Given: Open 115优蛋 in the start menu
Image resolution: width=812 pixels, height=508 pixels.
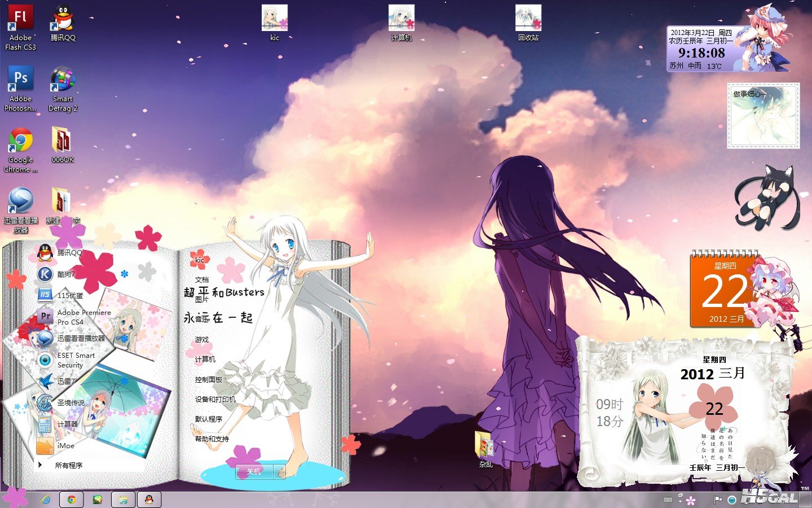Looking at the screenshot, I should tap(60, 295).
